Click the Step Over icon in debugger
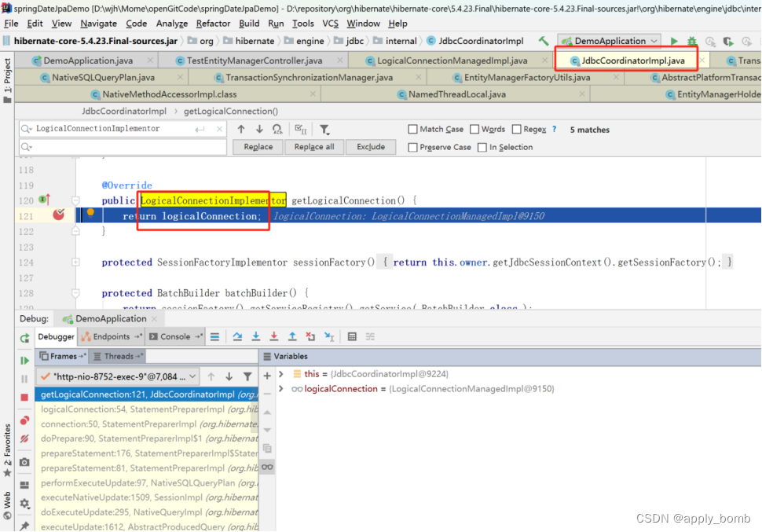Viewport: 762px width, 532px height. [238, 336]
